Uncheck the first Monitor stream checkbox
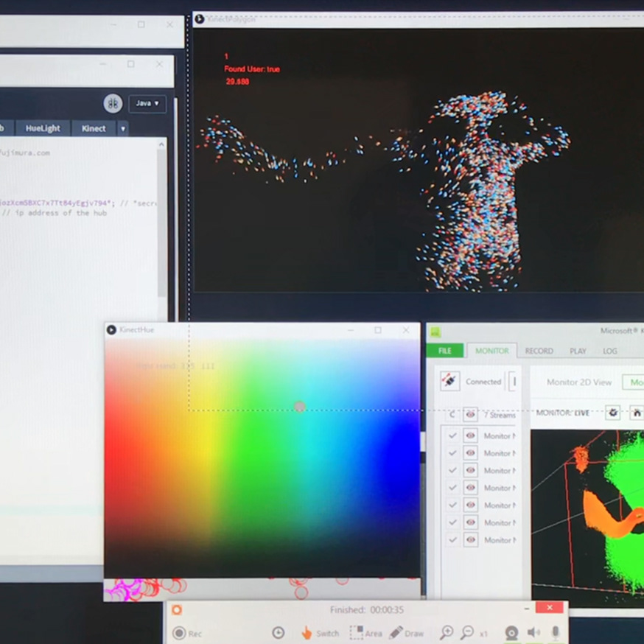This screenshot has width=644, height=644. (x=452, y=435)
